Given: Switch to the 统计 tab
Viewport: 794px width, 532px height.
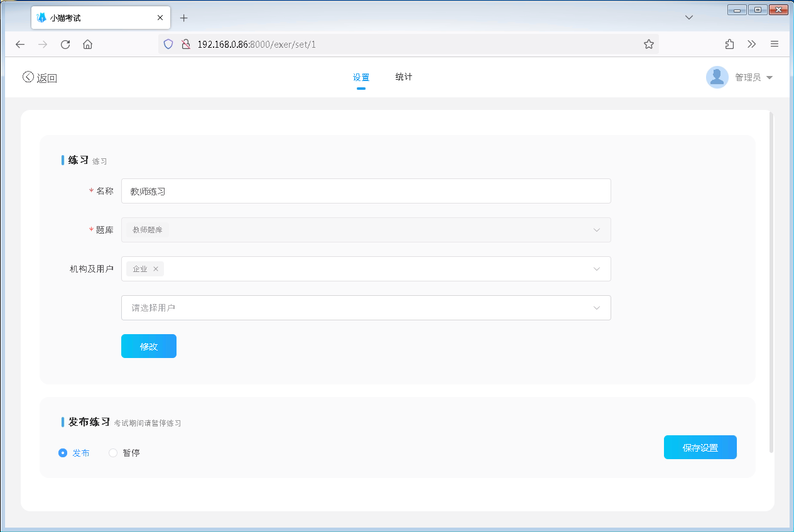Looking at the screenshot, I should click(x=404, y=77).
